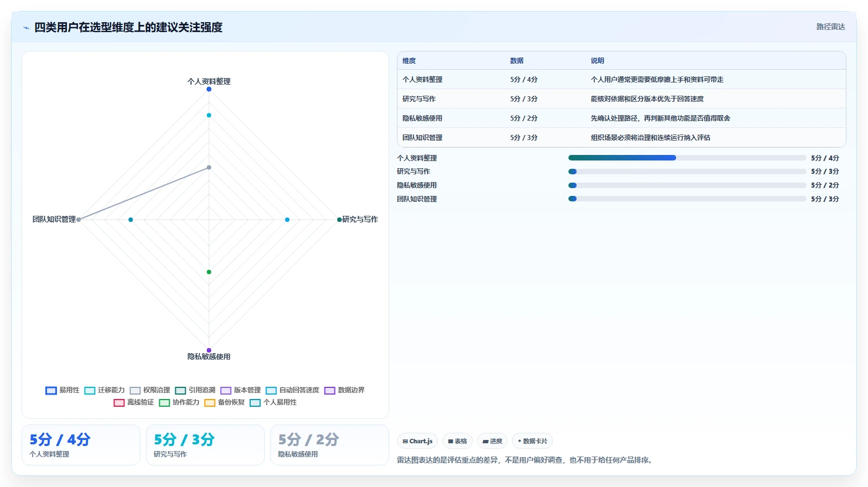The width and height of the screenshot is (868, 487).
Task: Click the purple radar point at 隐私敏感使用 vertex
Action: pos(209,350)
